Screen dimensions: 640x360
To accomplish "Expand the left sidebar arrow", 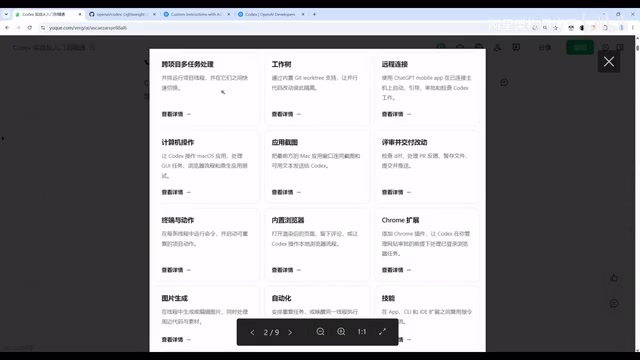I will (2, 138).
